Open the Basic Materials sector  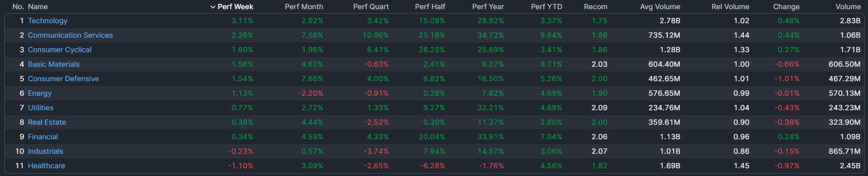54,64
